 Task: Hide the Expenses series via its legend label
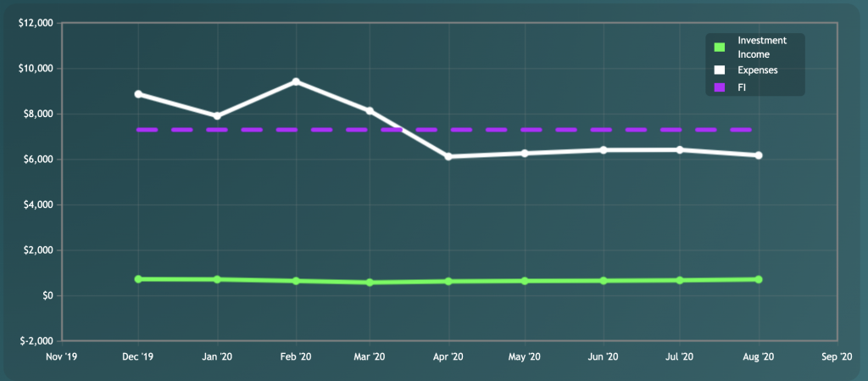point(757,70)
